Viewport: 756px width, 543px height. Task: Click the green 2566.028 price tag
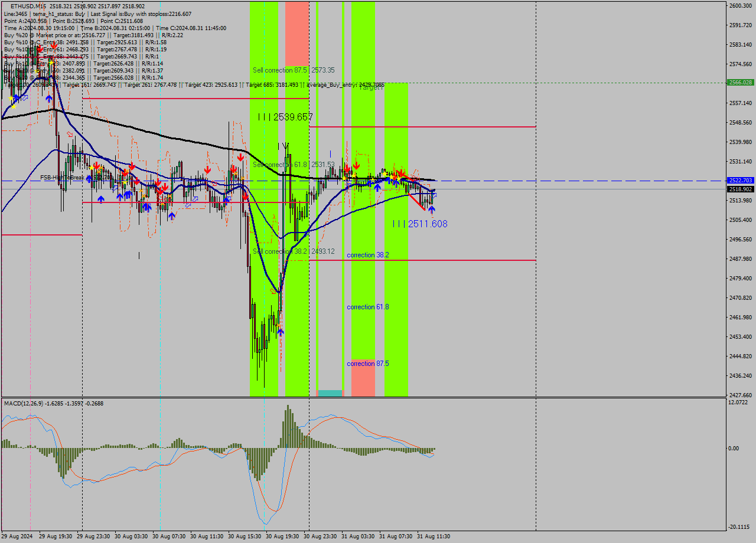click(741, 83)
